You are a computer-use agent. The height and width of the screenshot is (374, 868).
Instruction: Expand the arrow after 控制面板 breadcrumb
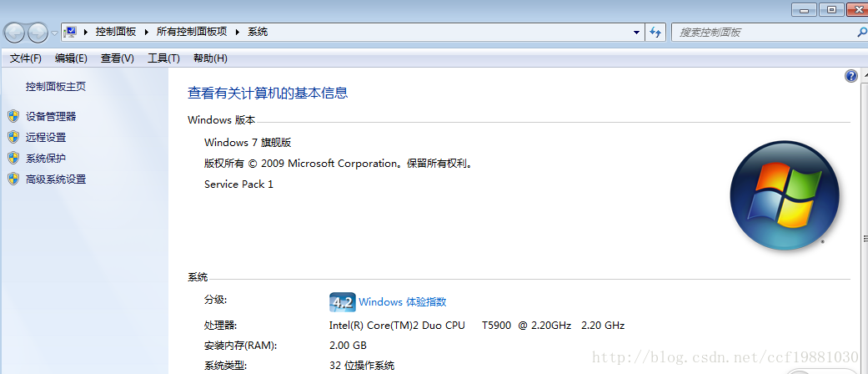click(x=147, y=32)
